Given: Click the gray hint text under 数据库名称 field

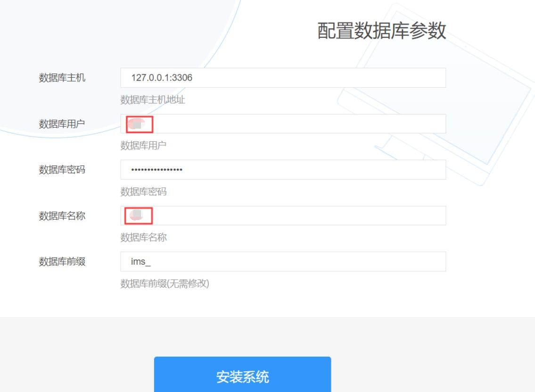Looking at the screenshot, I should (x=144, y=237).
